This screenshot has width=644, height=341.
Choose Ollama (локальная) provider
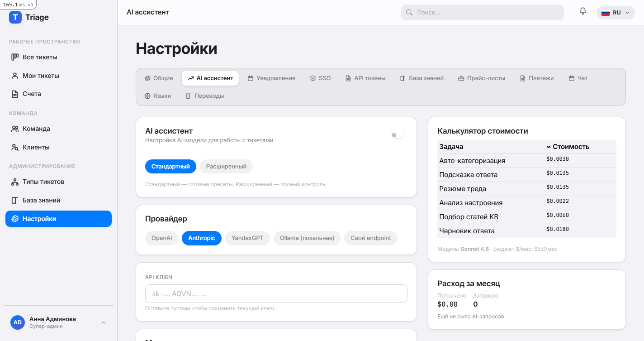point(307,238)
